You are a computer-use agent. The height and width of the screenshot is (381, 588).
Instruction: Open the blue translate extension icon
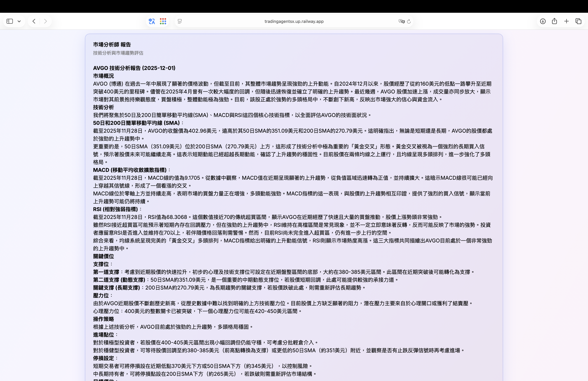coord(152,21)
